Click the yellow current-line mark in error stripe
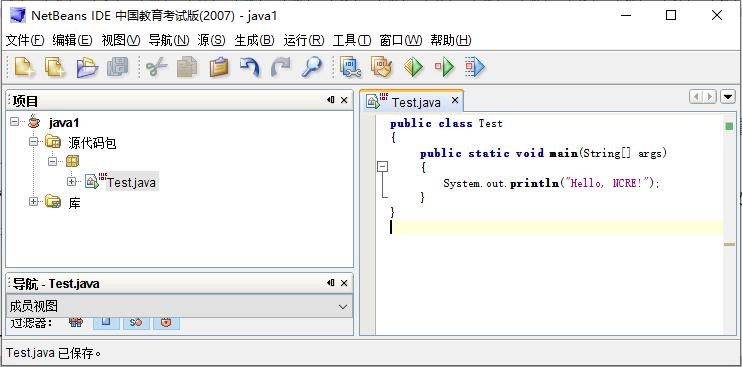Image resolution: width=742 pixels, height=367 pixels. 729,245
